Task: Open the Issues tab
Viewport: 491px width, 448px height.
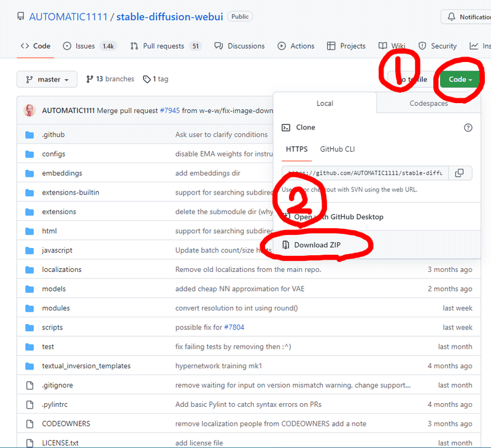Action: [x=90, y=46]
